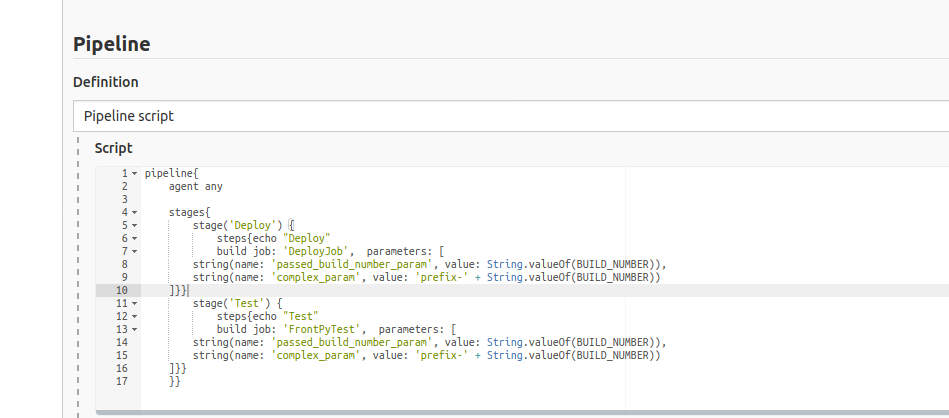Select line number 10 in the gutter
949x418 pixels.
[122, 290]
